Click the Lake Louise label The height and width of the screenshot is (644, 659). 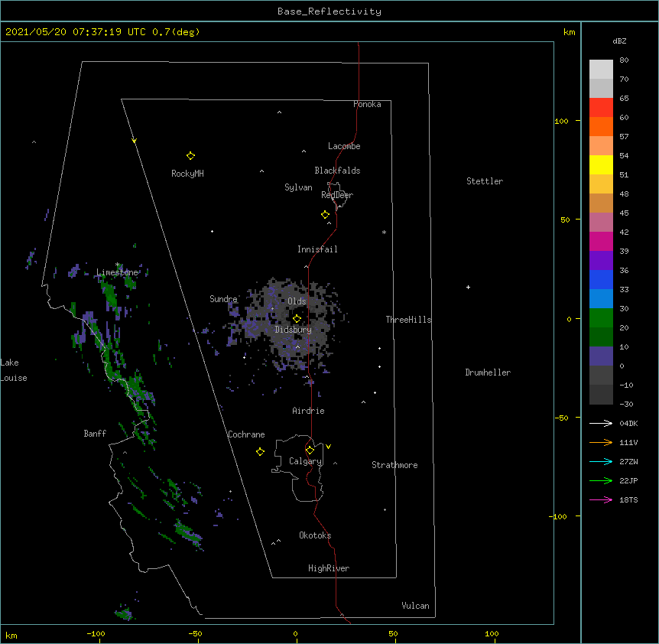point(14,370)
